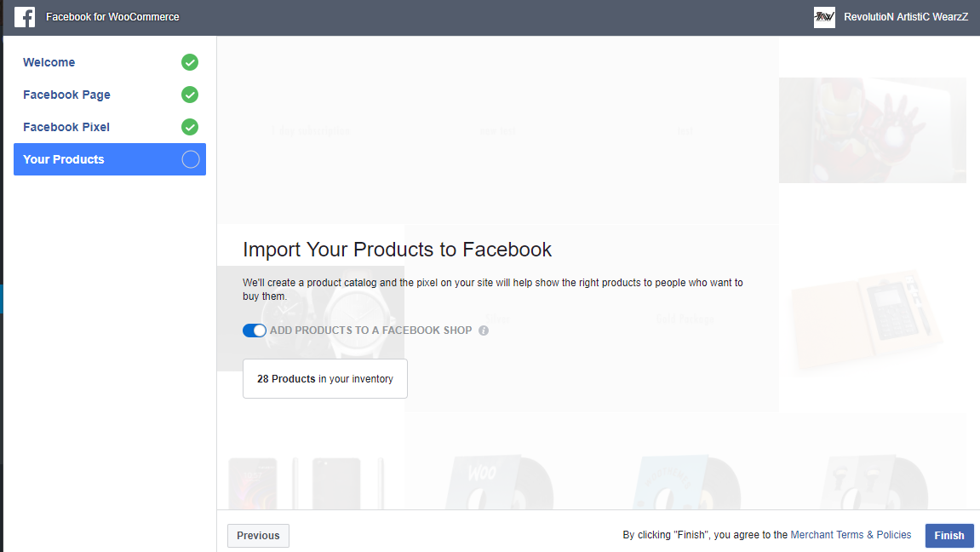Screen dimensions: 980x552
Task: Select the Facebook Pixel step
Action: click(66, 127)
